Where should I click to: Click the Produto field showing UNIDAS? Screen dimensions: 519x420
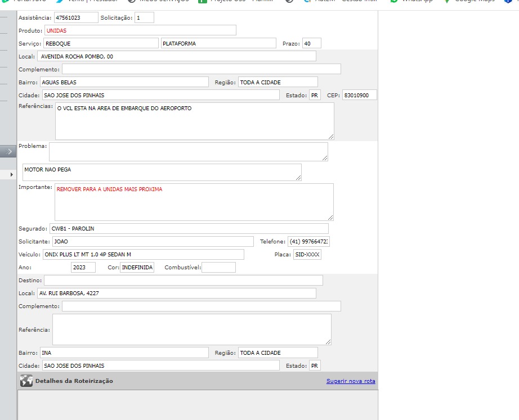point(140,30)
